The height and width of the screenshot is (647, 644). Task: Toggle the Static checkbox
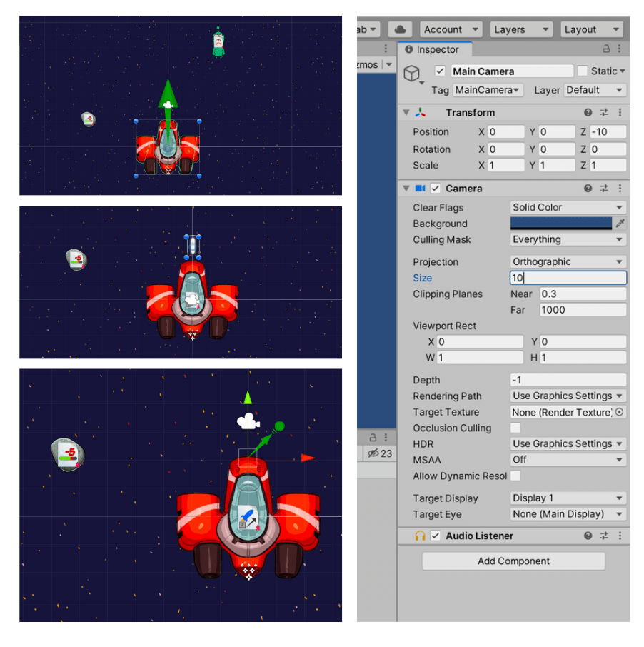pyautogui.click(x=583, y=71)
